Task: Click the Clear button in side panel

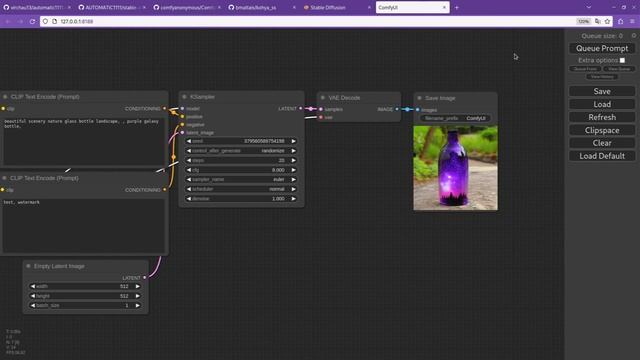Action: click(602, 143)
